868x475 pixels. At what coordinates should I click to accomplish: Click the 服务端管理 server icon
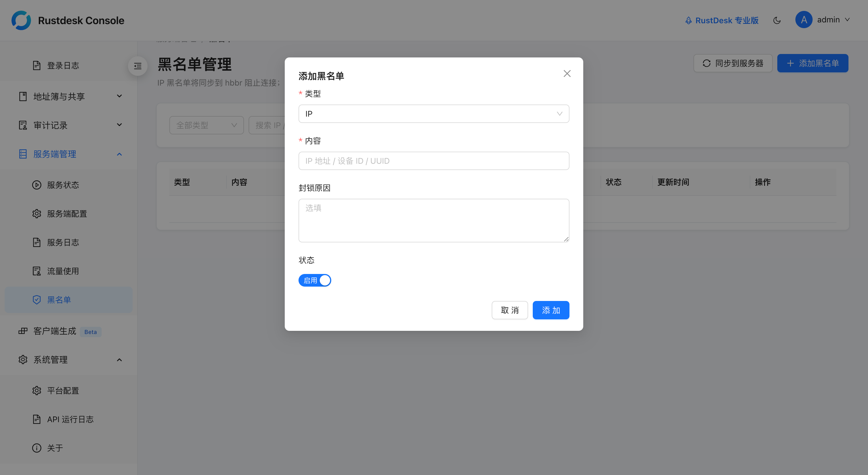[x=23, y=154]
